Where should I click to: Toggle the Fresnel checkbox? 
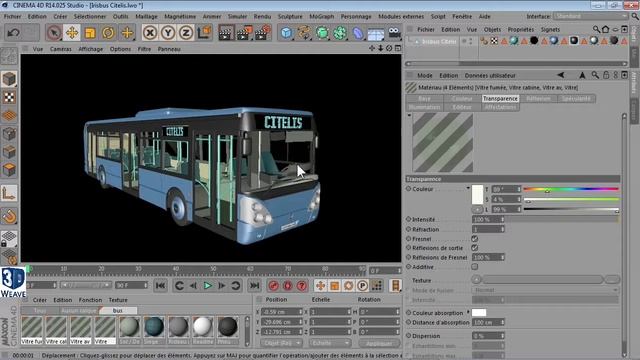(x=475, y=238)
